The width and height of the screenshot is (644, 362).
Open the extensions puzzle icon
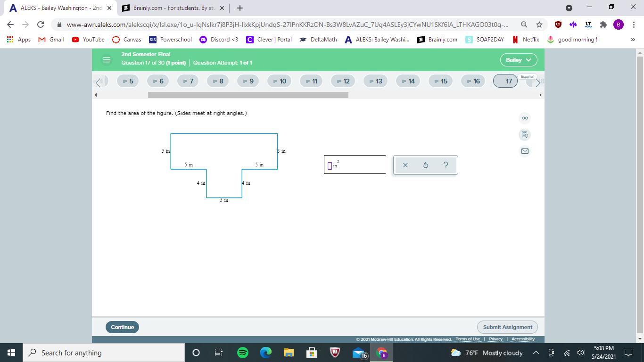pyautogui.click(x=603, y=25)
